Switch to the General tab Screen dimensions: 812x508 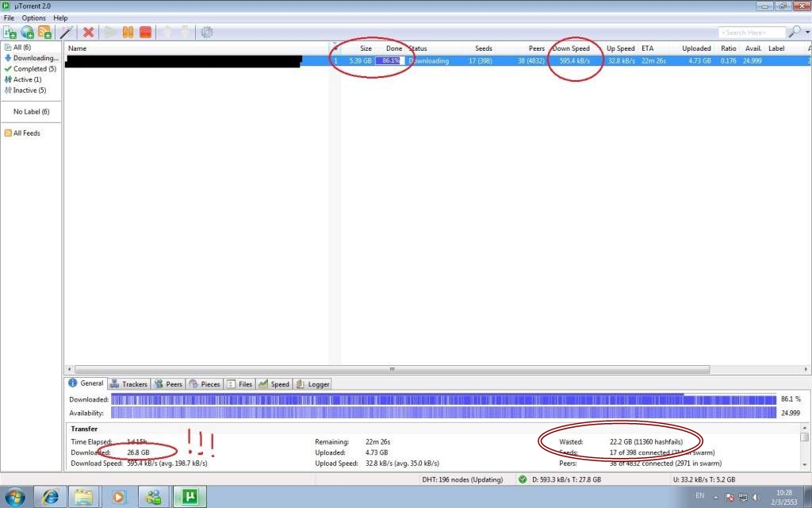pyautogui.click(x=86, y=383)
